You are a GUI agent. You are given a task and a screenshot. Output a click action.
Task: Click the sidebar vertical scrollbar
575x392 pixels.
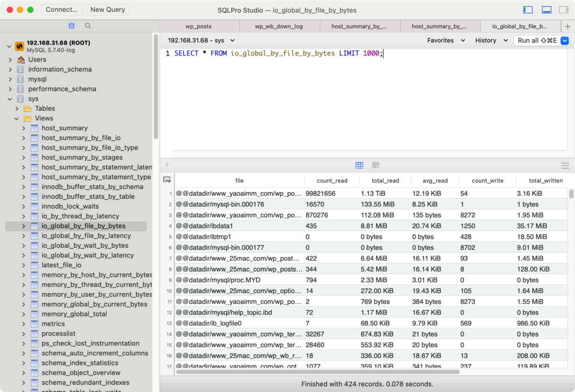156,86
